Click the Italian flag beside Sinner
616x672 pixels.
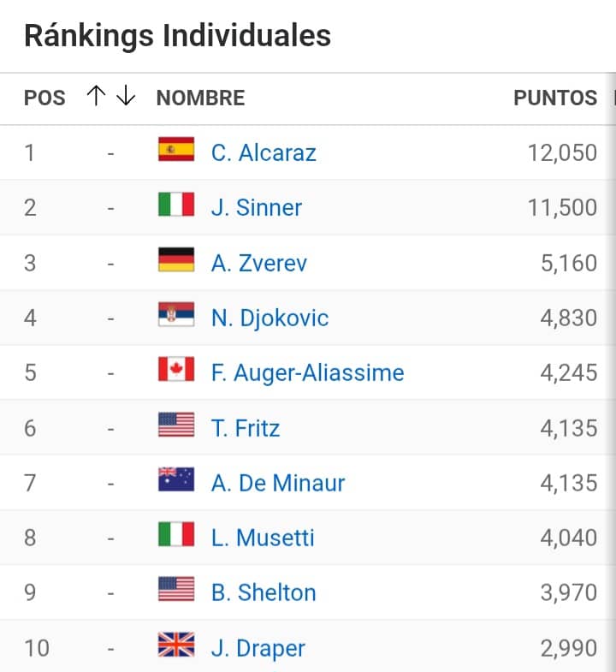click(x=176, y=205)
